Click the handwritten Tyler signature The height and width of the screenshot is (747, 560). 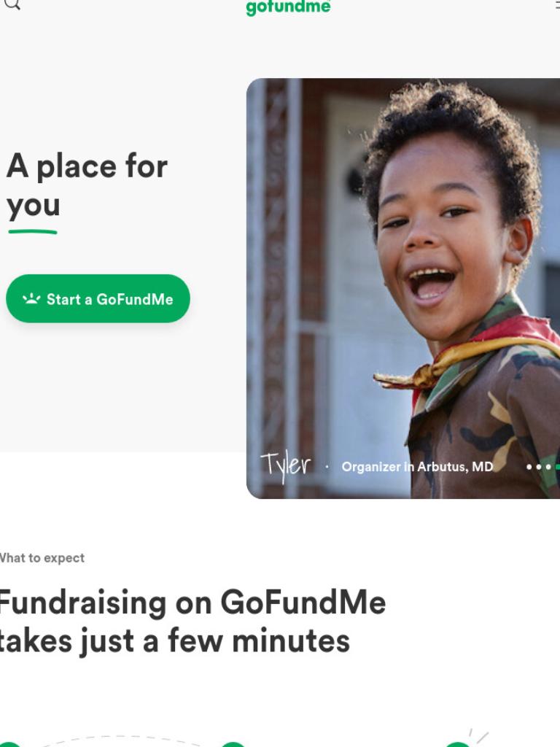(286, 466)
